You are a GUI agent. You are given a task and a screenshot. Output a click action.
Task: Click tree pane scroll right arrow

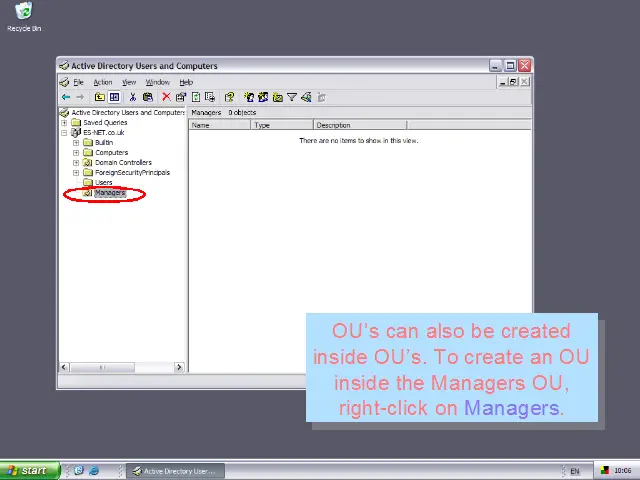pyautogui.click(x=179, y=367)
